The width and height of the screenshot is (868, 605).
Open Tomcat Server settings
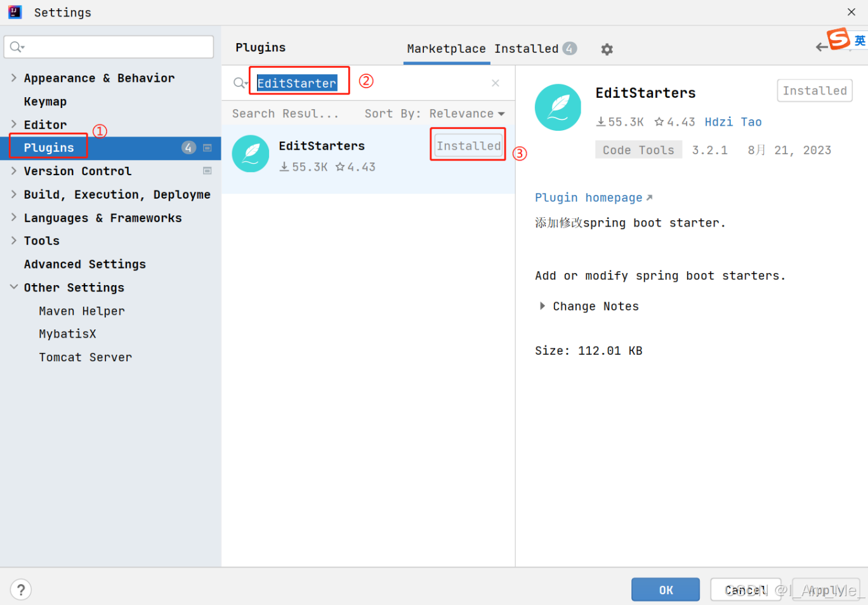point(86,357)
